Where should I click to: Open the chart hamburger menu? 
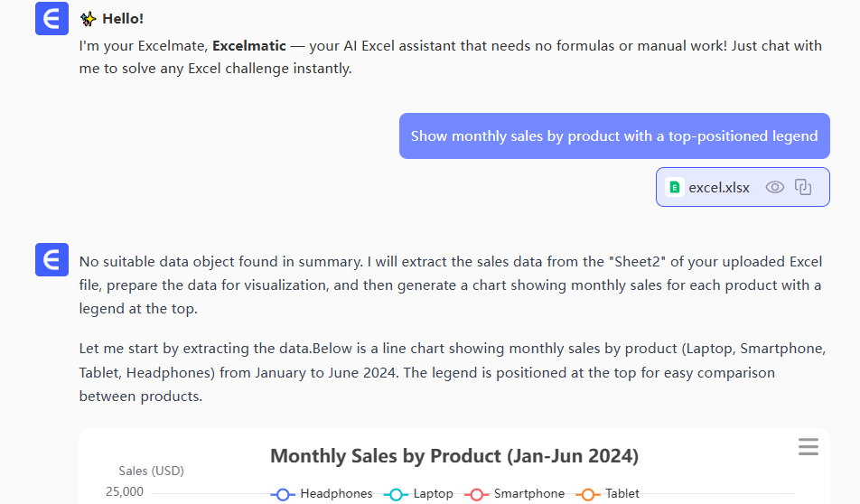pos(809,447)
